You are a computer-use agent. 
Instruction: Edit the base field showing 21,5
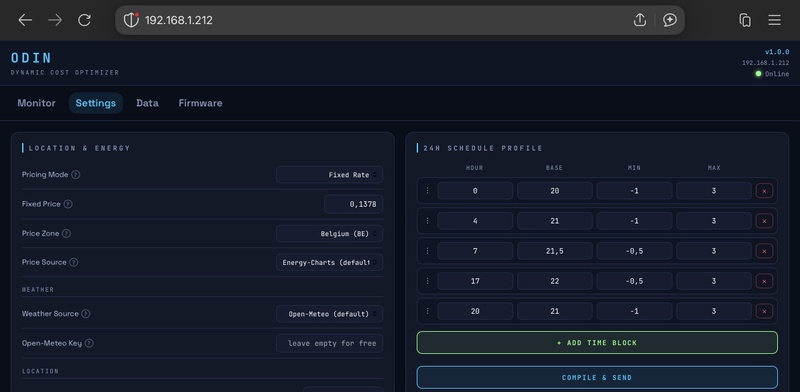click(555, 251)
